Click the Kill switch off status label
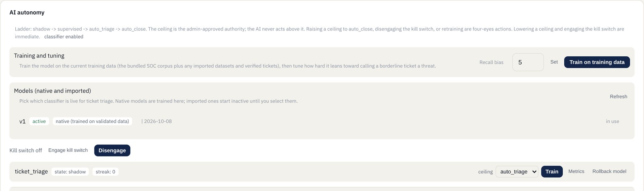 (26, 150)
